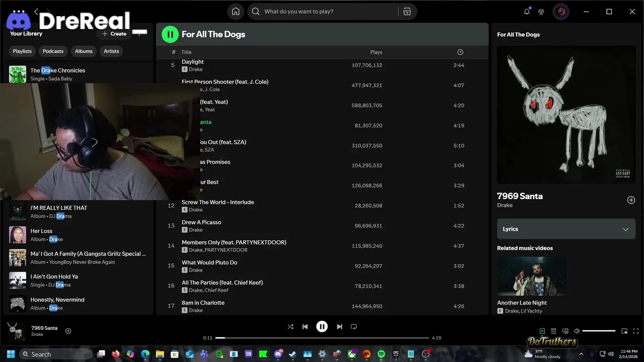Open Steam from the taskbar
This screenshot has width=644, height=362.
[x=293, y=354]
